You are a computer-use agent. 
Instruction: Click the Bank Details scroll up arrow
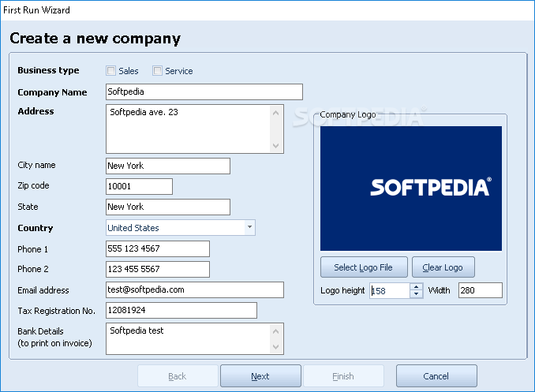(x=275, y=331)
